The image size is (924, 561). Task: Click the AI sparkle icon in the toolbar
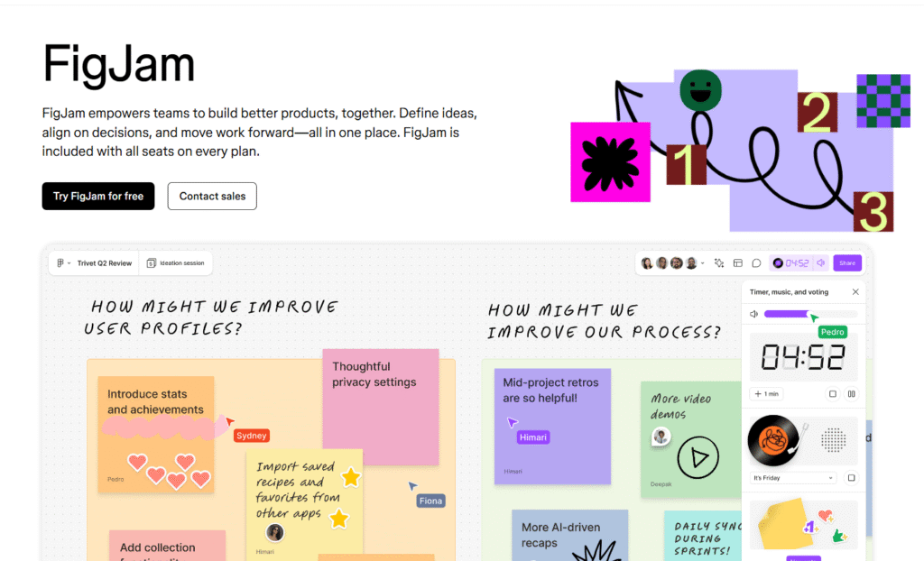point(719,263)
